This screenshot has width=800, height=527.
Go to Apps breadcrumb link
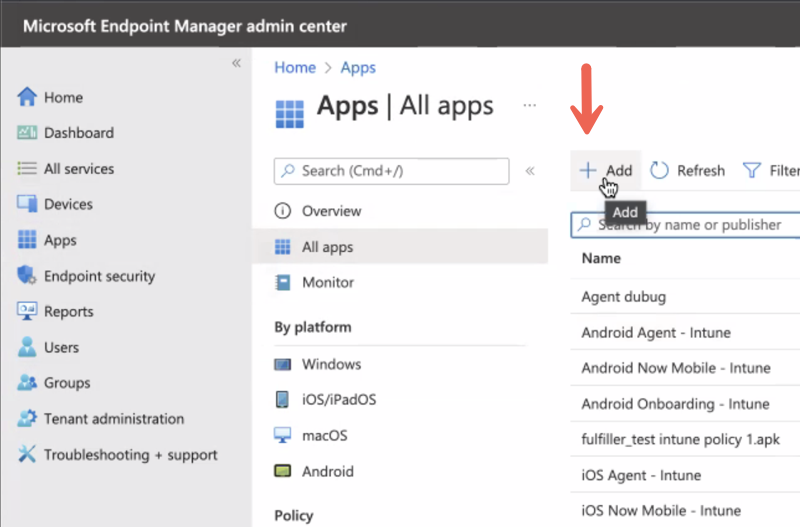click(x=358, y=67)
